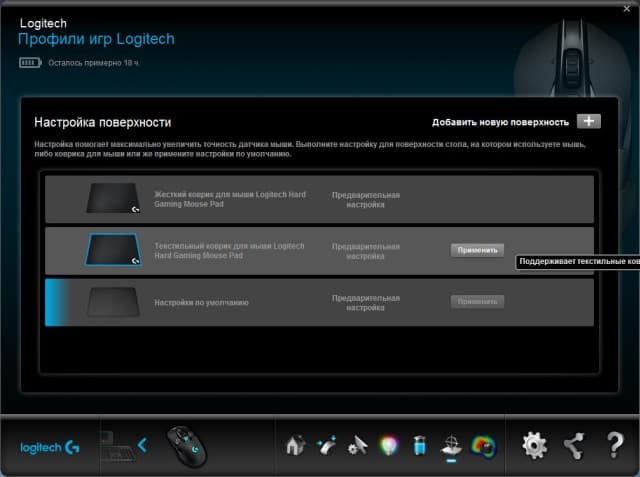
Task: Select the hard gaming mouse pad thumbnail
Action: (113, 198)
